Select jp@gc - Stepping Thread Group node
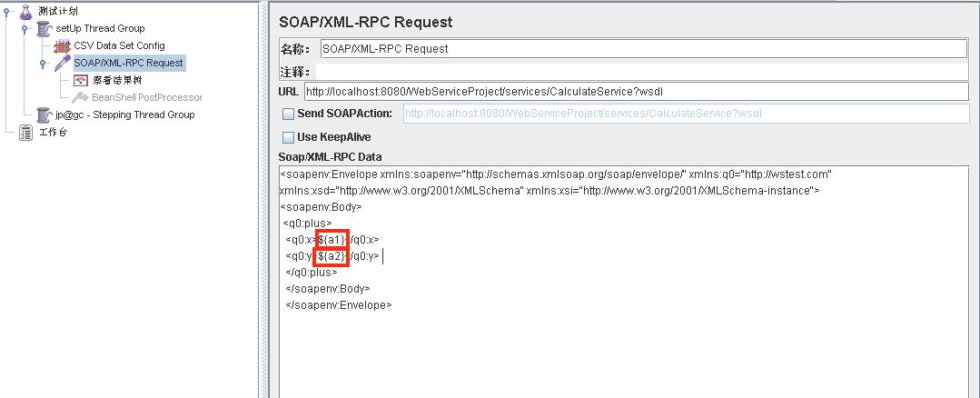 click(x=125, y=115)
